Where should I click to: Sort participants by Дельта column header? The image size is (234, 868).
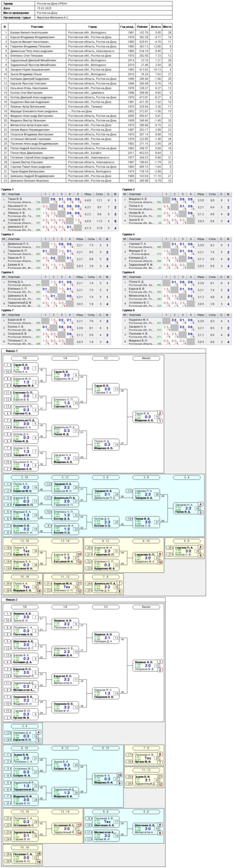tap(155, 27)
